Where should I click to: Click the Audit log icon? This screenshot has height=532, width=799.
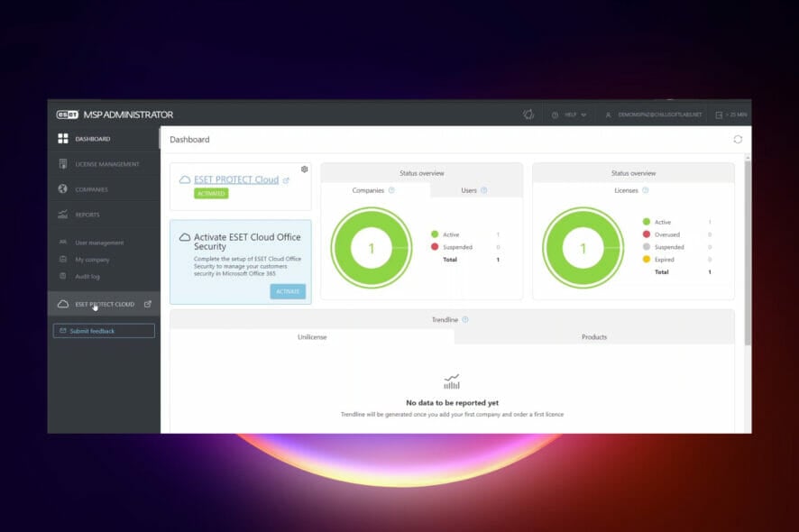pyautogui.click(x=63, y=276)
